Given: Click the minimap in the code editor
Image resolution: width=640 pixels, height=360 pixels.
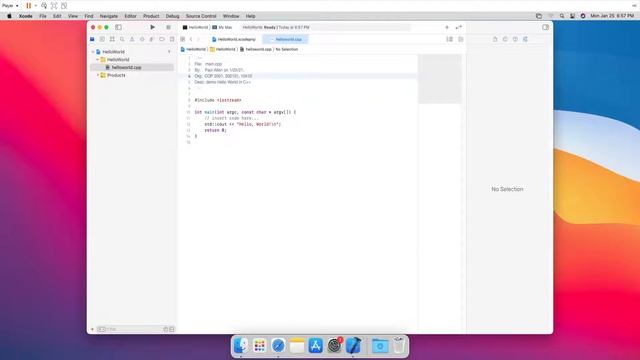Looking at the screenshot, I should point(440,79).
